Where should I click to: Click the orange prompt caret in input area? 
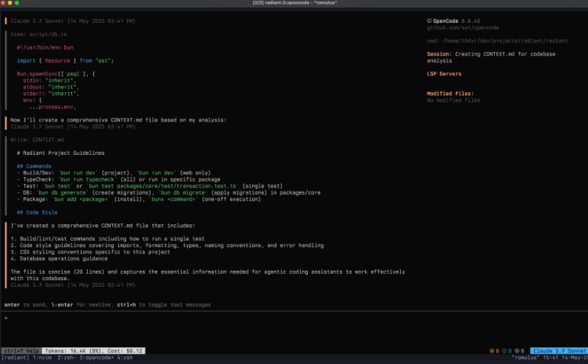[x=5, y=318]
